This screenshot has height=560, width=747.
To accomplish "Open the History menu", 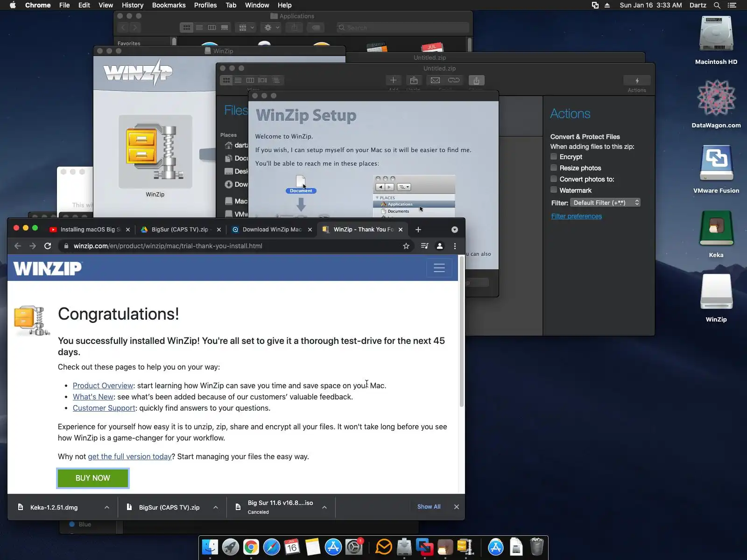I will click(x=133, y=5).
